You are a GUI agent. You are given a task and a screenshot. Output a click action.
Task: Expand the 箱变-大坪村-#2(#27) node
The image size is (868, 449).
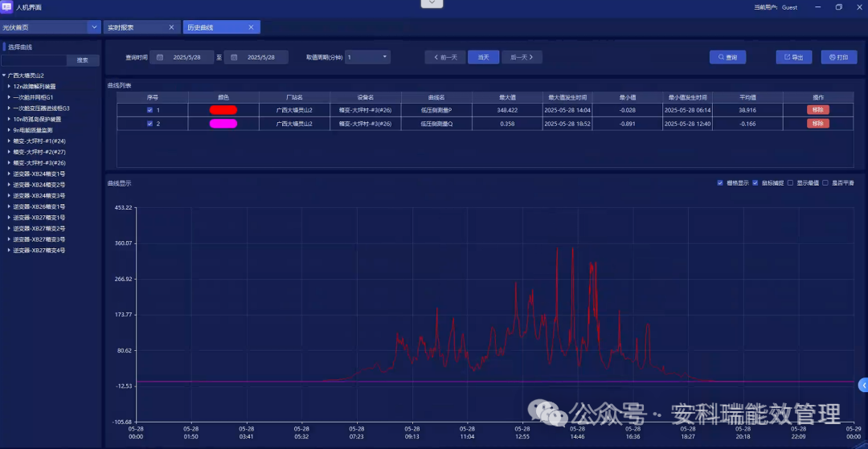(x=9, y=152)
